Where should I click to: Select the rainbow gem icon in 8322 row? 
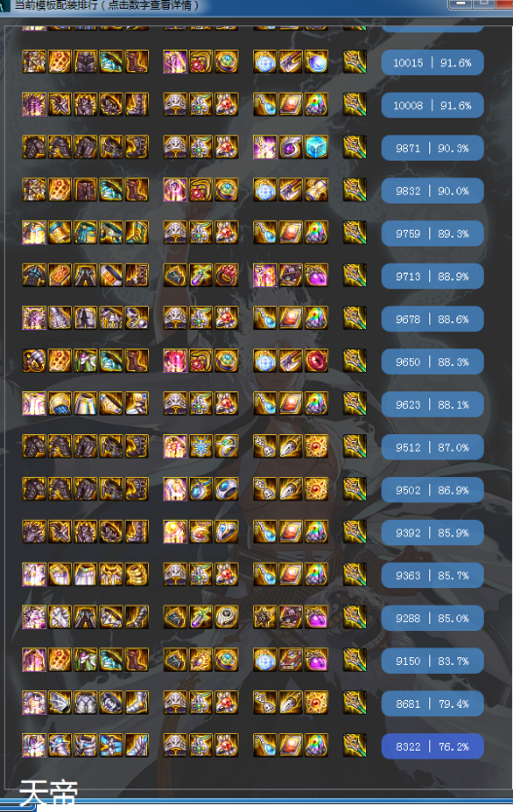click(316, 746)
